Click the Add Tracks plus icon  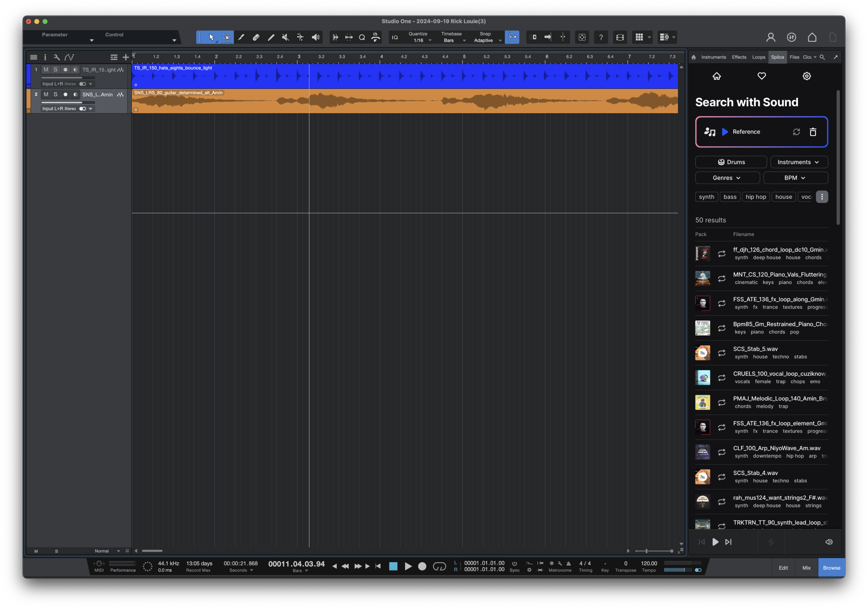(125, 57)
